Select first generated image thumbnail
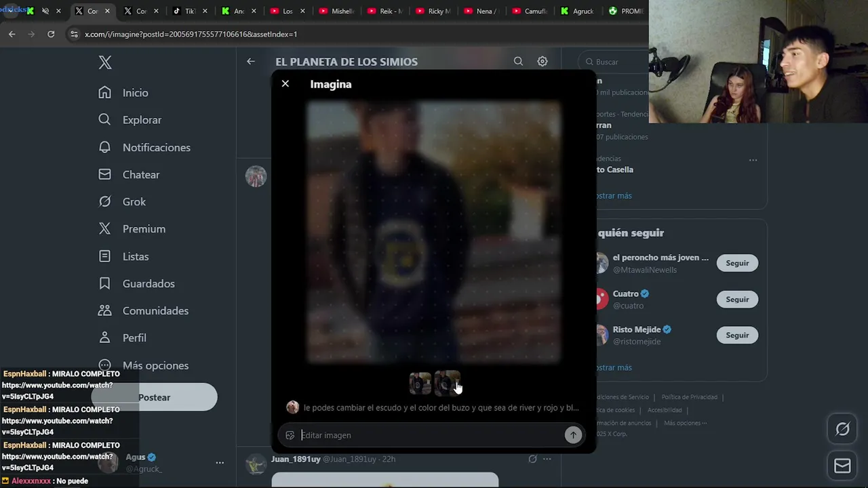868x488 pixels. (420, 384)
